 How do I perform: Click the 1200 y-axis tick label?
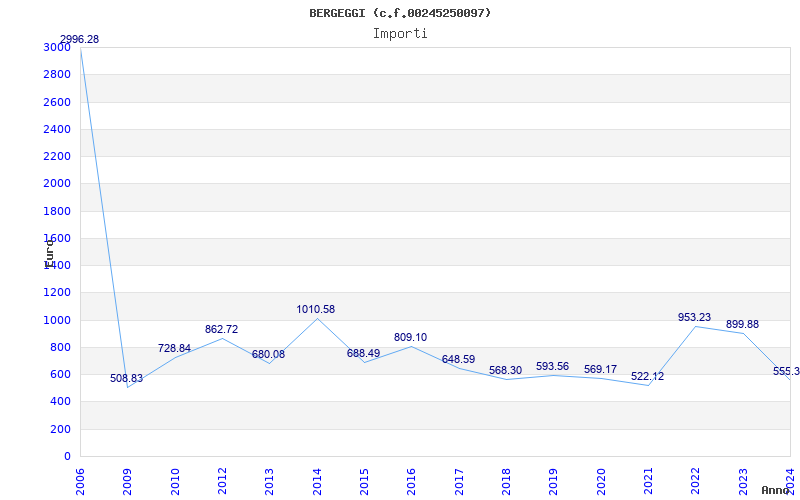point(57,293)
